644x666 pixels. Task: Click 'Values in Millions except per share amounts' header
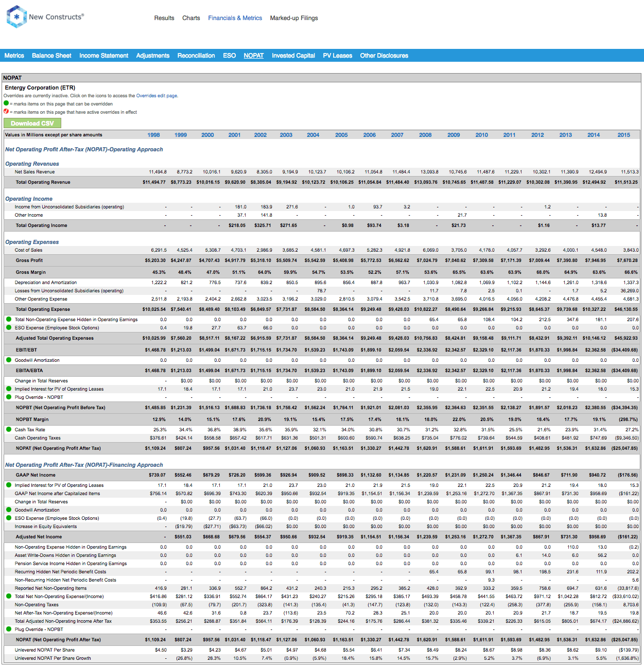(x=54, y=135)
